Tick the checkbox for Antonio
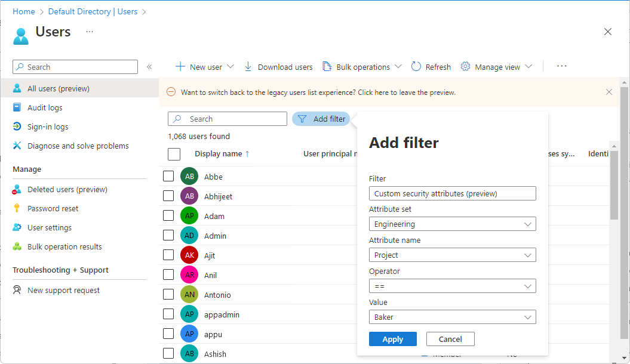The height and width of the screenshot is (364, 630). pyautogui.click(x=168, y=294)
